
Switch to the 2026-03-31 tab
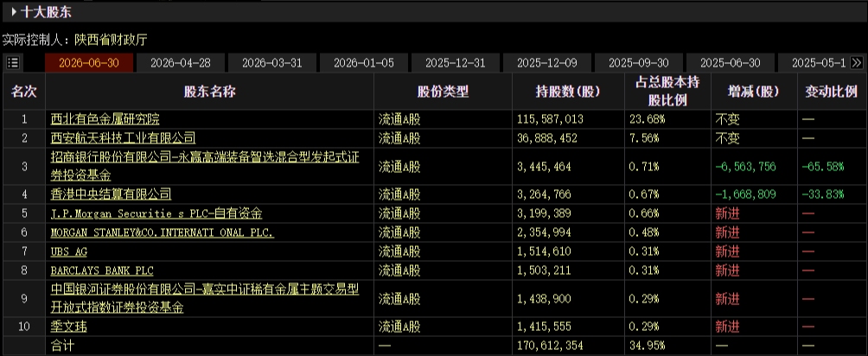click(x=271, y=62)
